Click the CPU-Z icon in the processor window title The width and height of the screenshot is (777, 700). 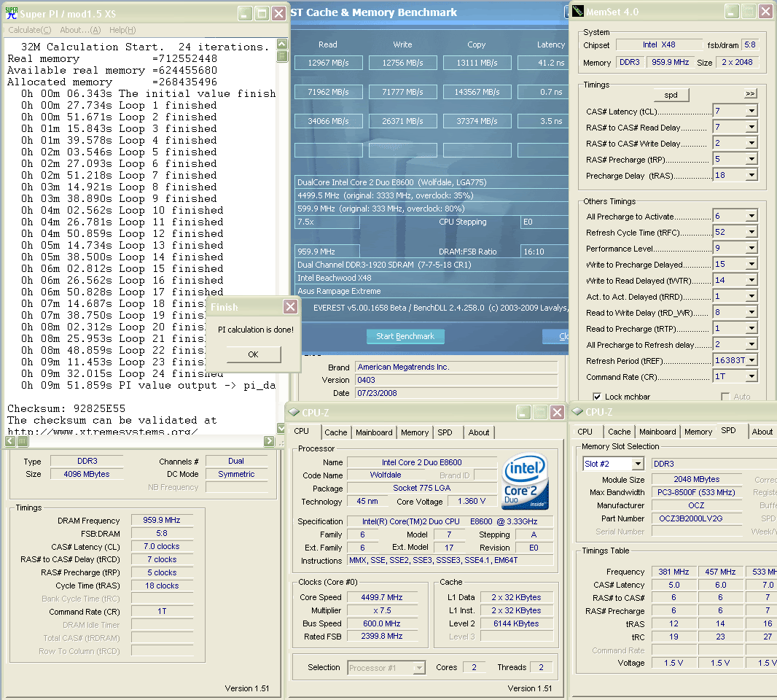click(x=294, y=412)
